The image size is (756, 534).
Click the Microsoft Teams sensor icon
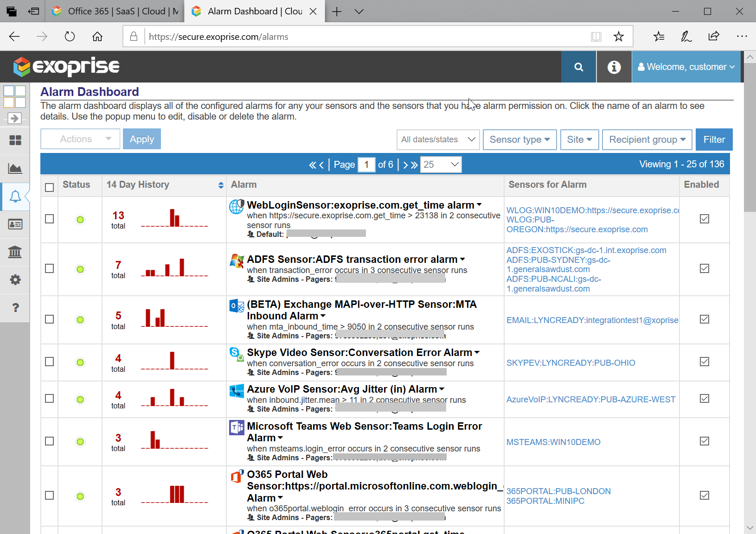[x=237, y=427]
